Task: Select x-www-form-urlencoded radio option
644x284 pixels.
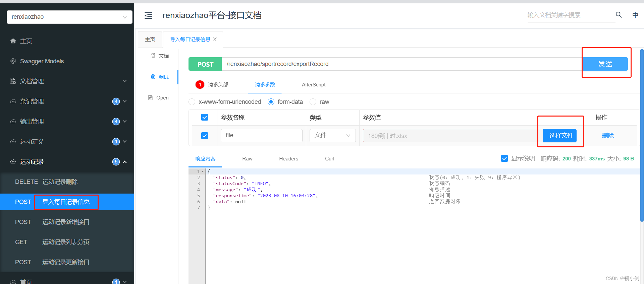Action: (192, 102)
